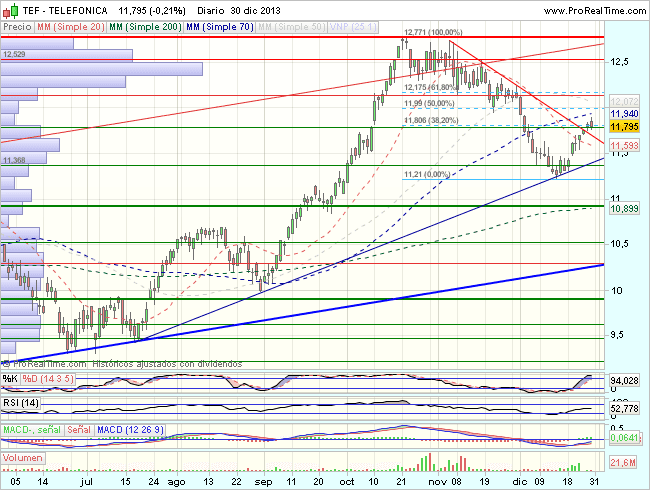This screenshot has height=490, width=650.
Task: Select the greyed 12,072 price tag
Action: tap(625, 101)
